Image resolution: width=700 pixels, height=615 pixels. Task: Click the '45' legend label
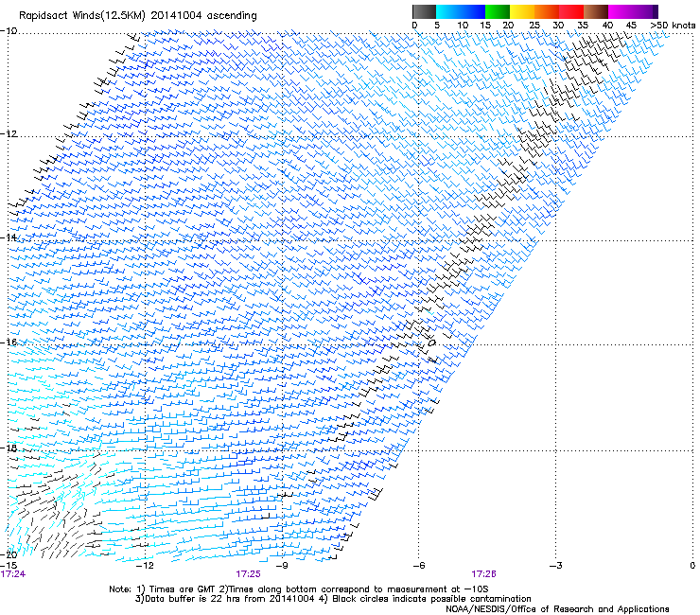pyautogui.click(x=631, y=25)
